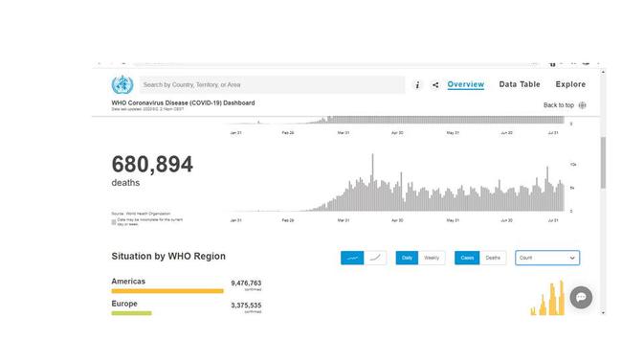The image size is (644, 363).
Task: Select the linear trend chart icon
Action: tap(352, 258)
